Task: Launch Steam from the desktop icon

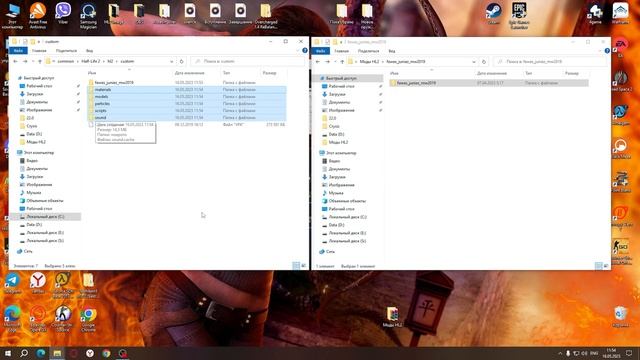Action: [x=493, y=13]
